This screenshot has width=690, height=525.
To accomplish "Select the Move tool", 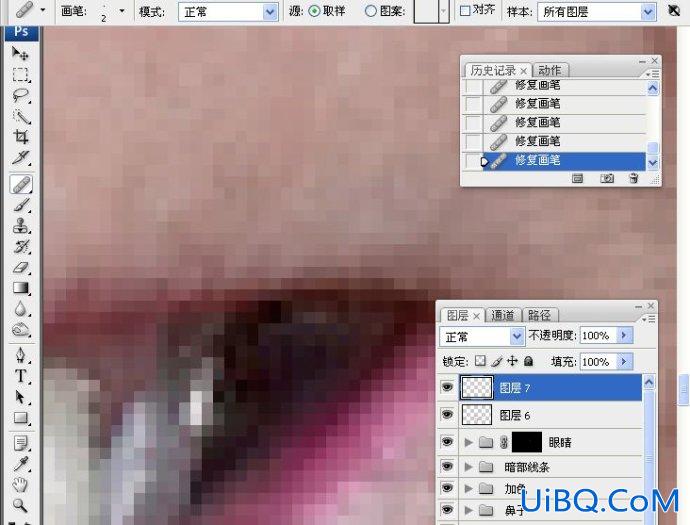I will (x=20, y=53).
